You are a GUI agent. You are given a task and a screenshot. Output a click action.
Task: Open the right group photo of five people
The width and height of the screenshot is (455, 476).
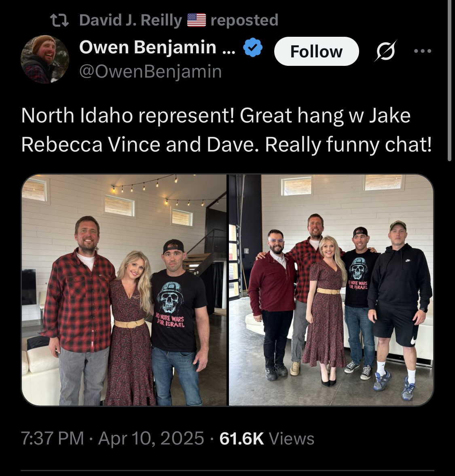(x=331, y=290)
